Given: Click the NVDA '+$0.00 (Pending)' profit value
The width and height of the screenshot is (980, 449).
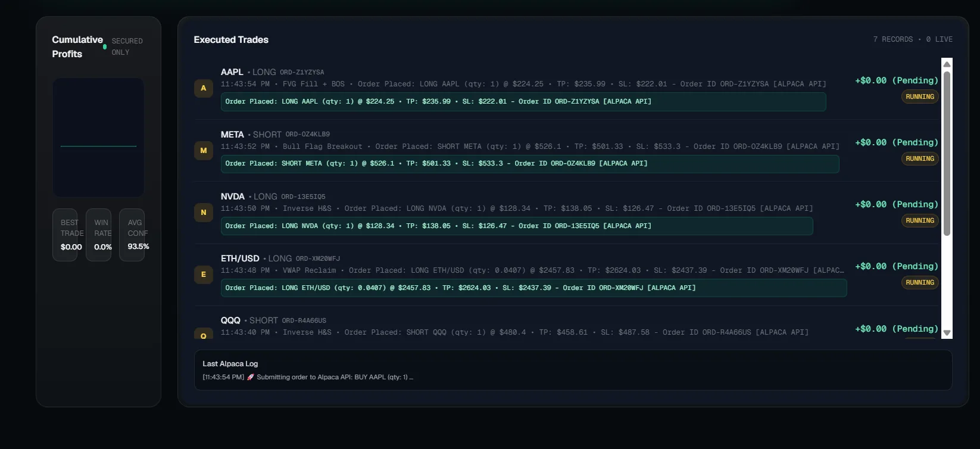Looking at the screenshot, I should (897, 204).
